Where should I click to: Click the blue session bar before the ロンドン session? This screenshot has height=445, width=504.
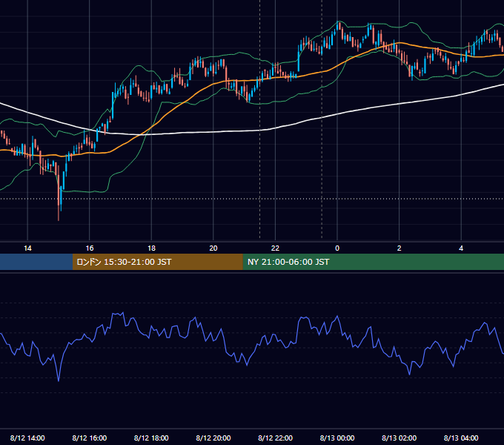36,262
